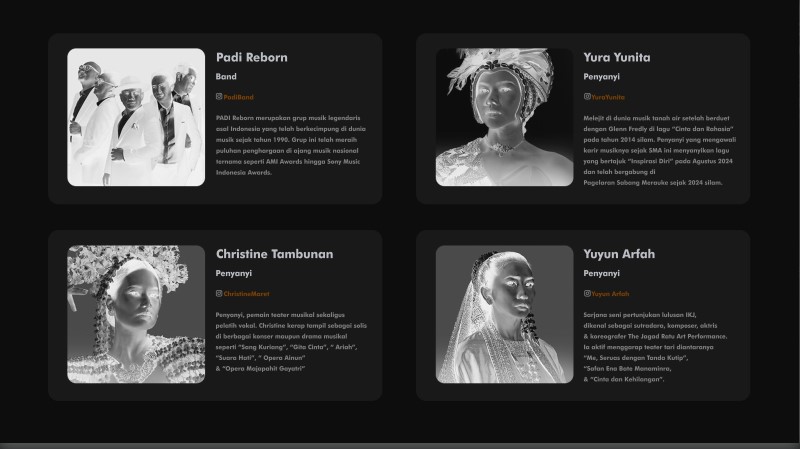Click the Instagram icon beside YuraYunita
The image size is (800, 449).
coord(587,97)
